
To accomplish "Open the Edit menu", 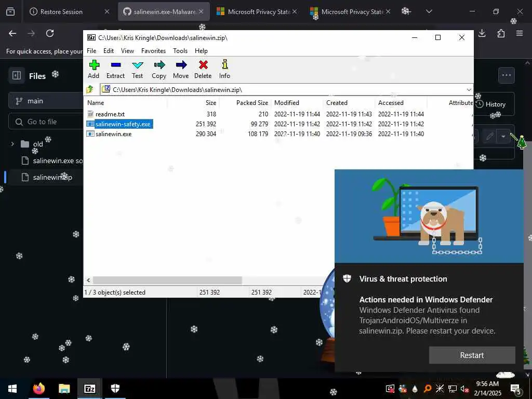I will (109, 50).
